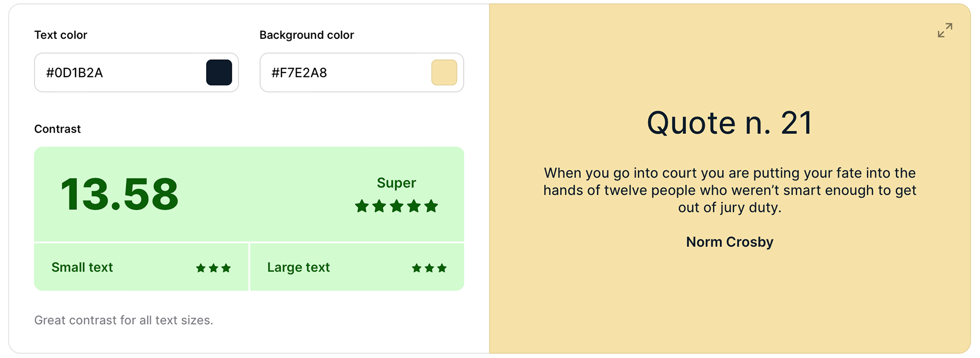Viewport: 980px width, 358px height.
Task: Click the 13.58 contrast ratio value
Action: point(119,194)
